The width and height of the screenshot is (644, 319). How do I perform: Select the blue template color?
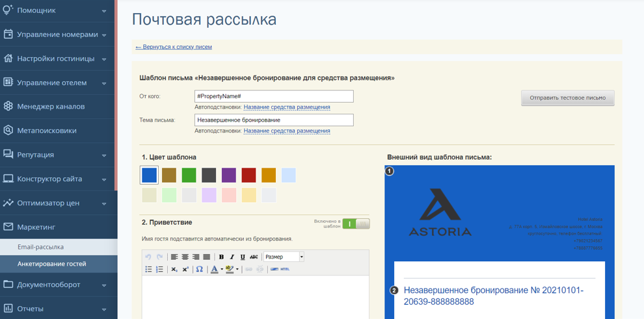tap(149, 175)
